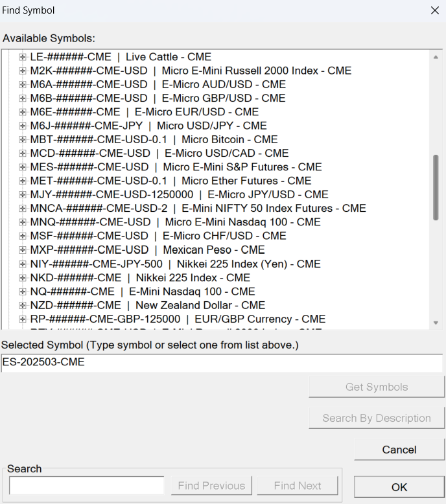Confirm selection with OK button
The width and height of the screenshot is (446, 504).
click(399, 487)
